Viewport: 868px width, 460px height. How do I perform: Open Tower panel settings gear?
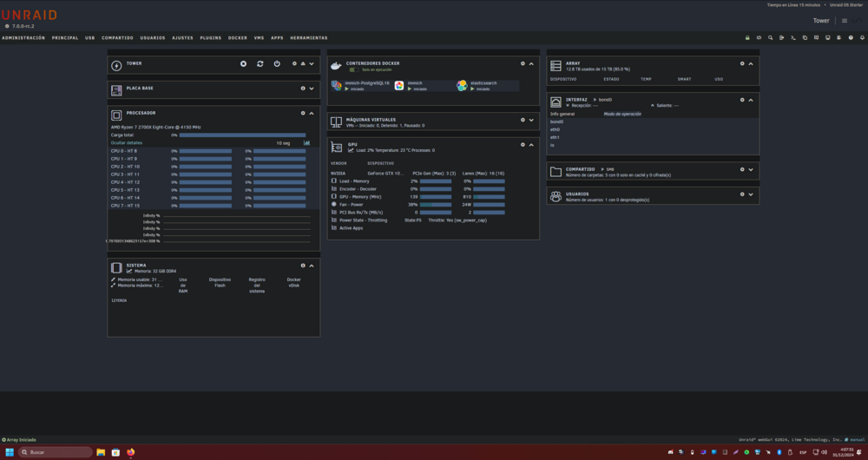(294, 63)
